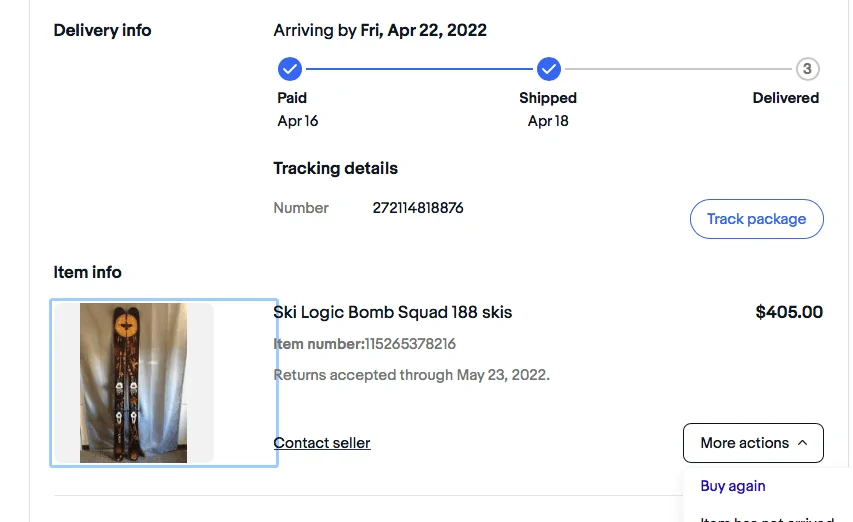Choose Buy again from the menu
Image resolution: width=853 pixels, height=522 pixels.
pos(733,486)
